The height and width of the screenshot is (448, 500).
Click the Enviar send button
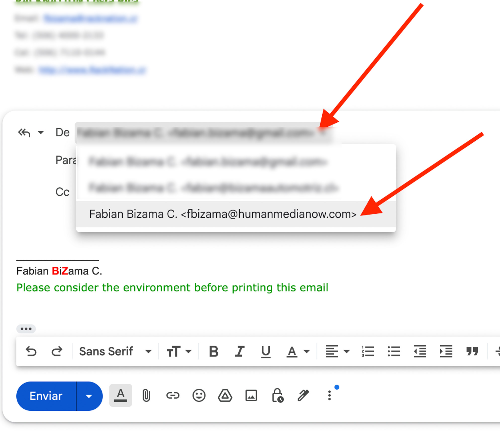[x=46, y=396]
